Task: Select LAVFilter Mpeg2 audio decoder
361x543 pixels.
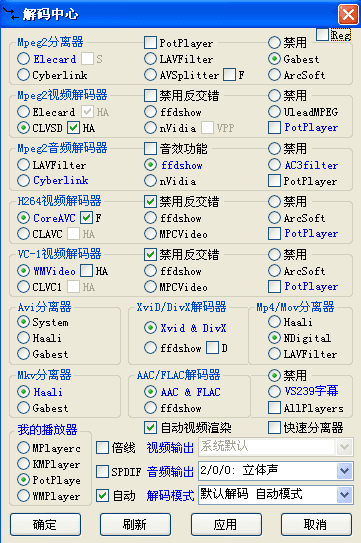Action: pos(23,165)
